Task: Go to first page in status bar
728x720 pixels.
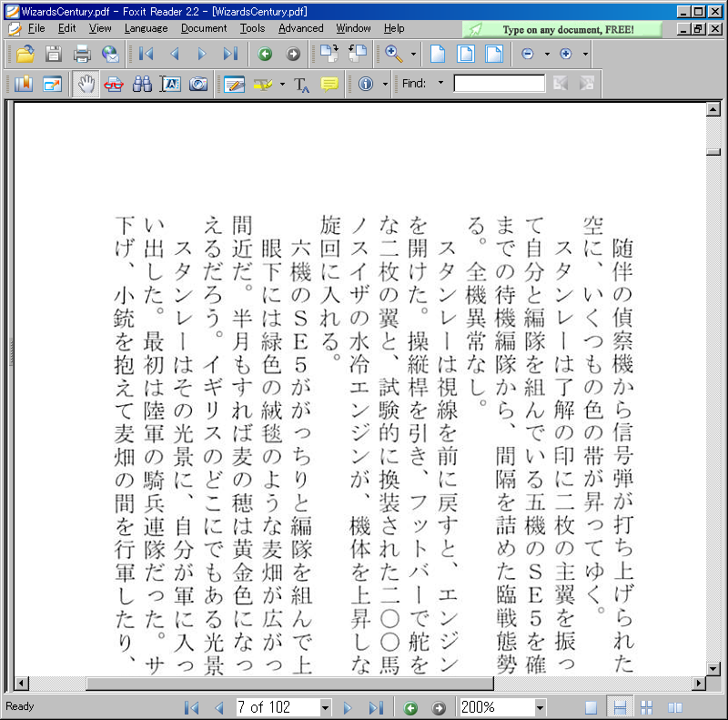Action: 191,708
